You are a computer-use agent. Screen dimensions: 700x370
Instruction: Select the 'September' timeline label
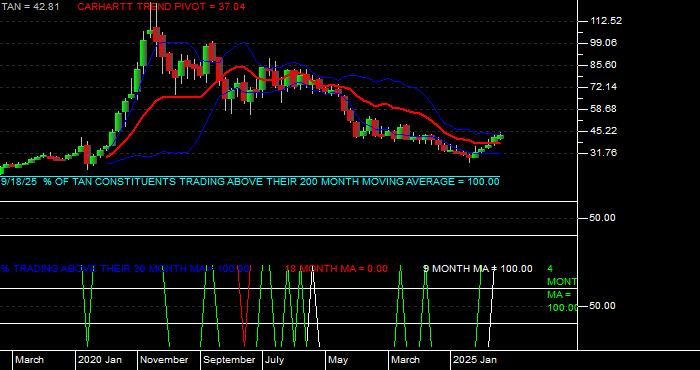point(229,360)
